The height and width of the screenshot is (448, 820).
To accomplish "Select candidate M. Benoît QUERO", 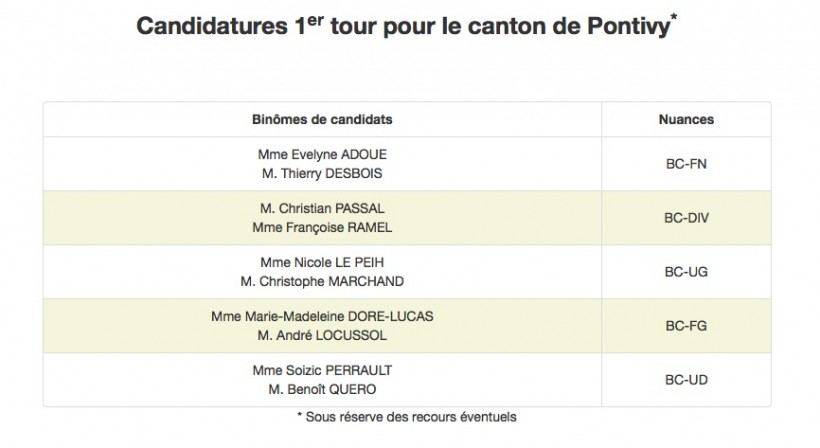I will 321,389.
